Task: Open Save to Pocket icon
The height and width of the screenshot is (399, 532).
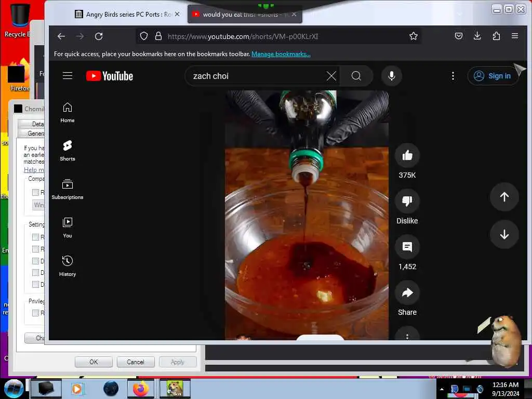Action: coord(458,36)
